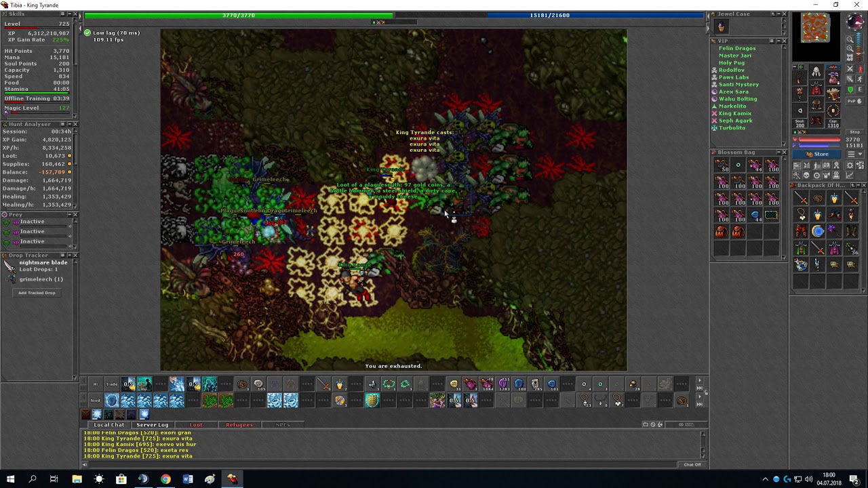
Task: Click the blue orb ring in Backpack
Action: pyautogui.click(x=818, y=231)
